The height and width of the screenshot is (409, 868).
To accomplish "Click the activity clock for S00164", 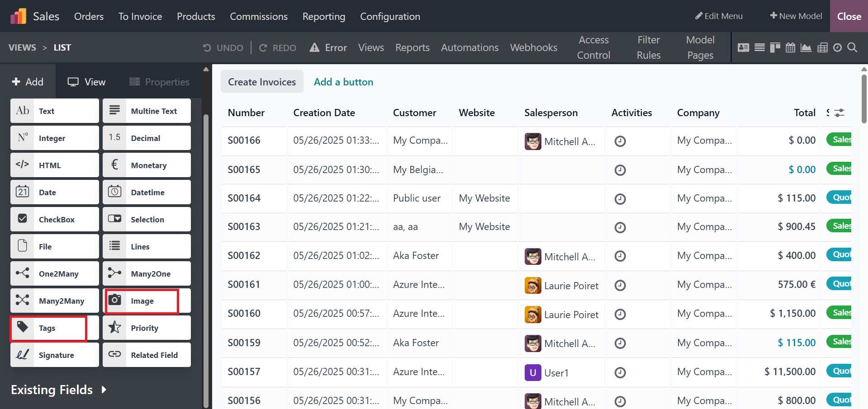I will point(620,199).
